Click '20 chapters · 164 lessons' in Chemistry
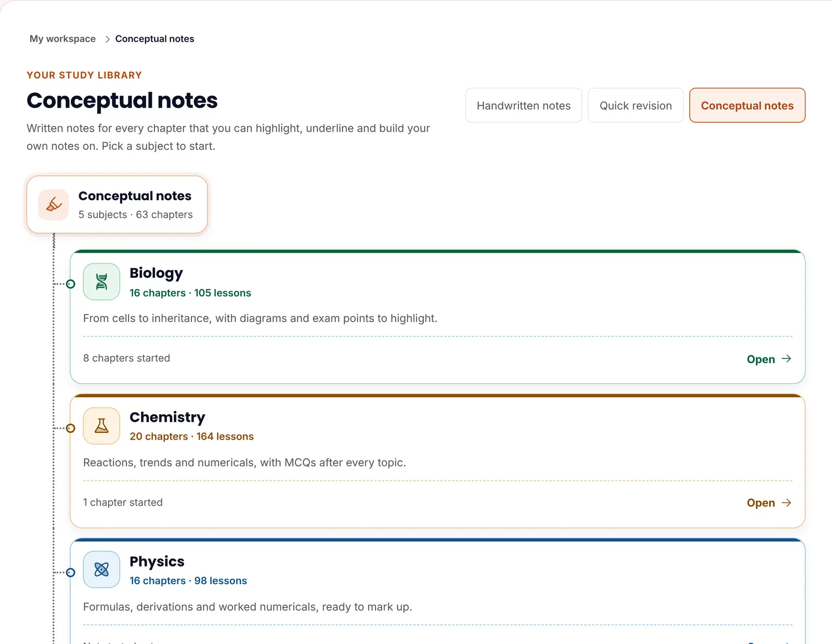The width and height of the screenshot is (832, 644). [x=192, y=436]
